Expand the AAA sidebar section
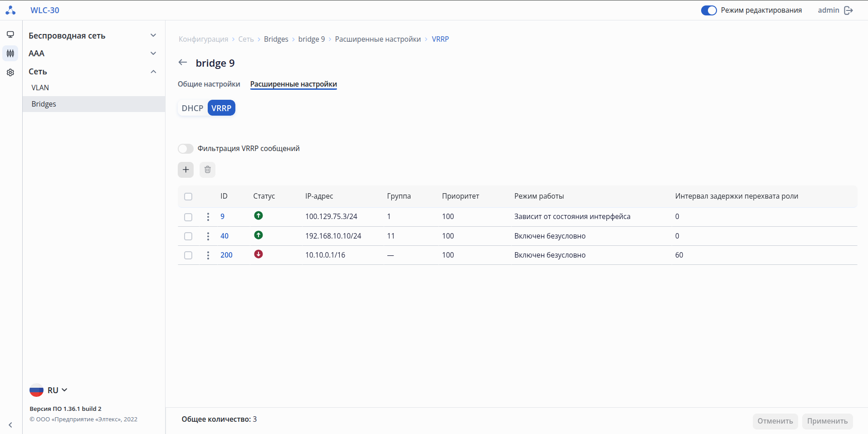868x434 pixels. [x=153, y=54]
